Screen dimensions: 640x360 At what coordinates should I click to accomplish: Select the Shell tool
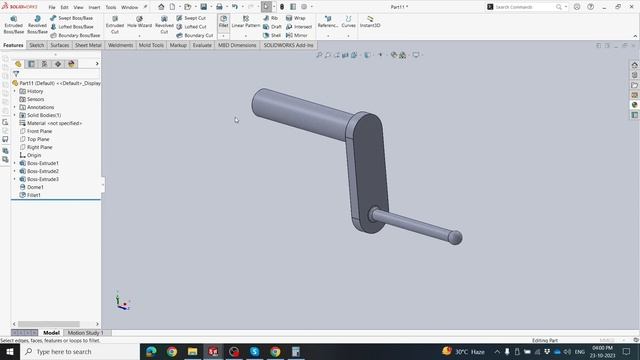(x=272, y=35)
